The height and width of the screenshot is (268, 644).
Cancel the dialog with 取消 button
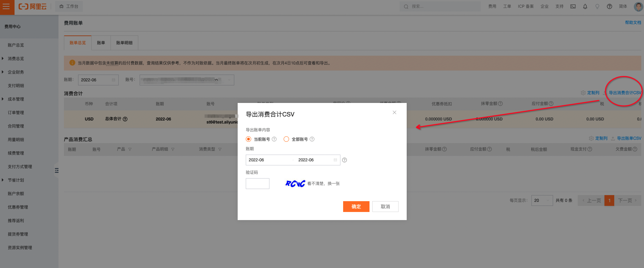click(x=385, y=207)
